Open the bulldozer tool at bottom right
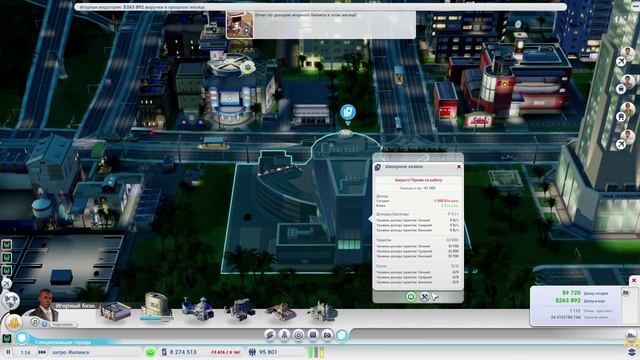Viewport: 640px width, 360px height. (x=631, y=336)
